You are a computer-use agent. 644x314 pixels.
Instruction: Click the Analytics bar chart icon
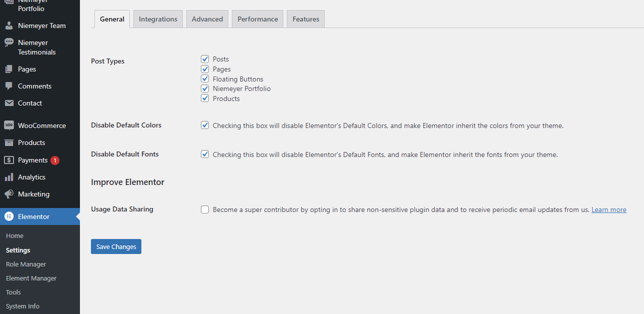click(9, 177)
